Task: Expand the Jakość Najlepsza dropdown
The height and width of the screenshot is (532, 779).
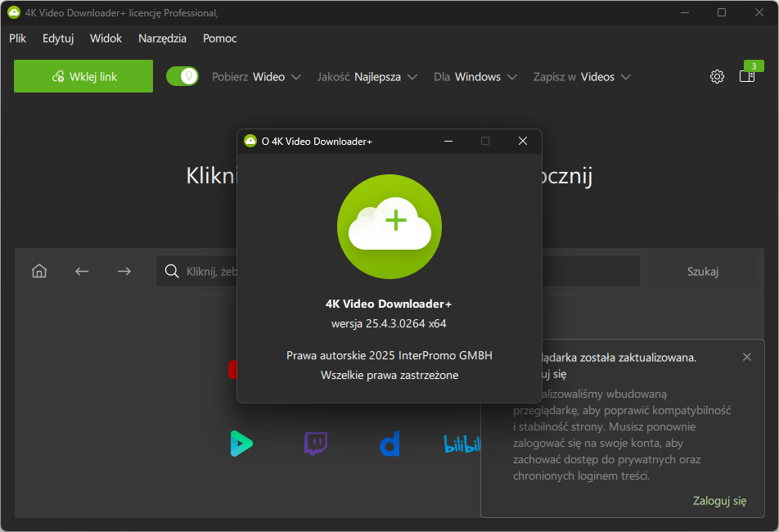Action: [367, 77]
